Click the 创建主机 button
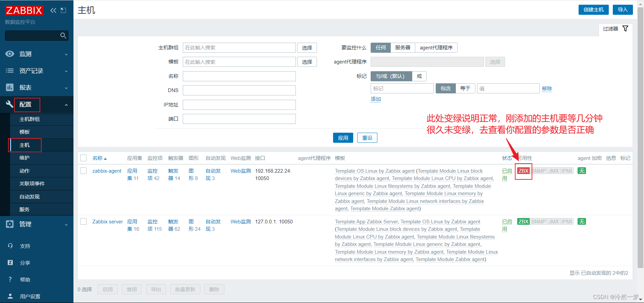This screenshot has height=303, width=644. click(593, 10)
